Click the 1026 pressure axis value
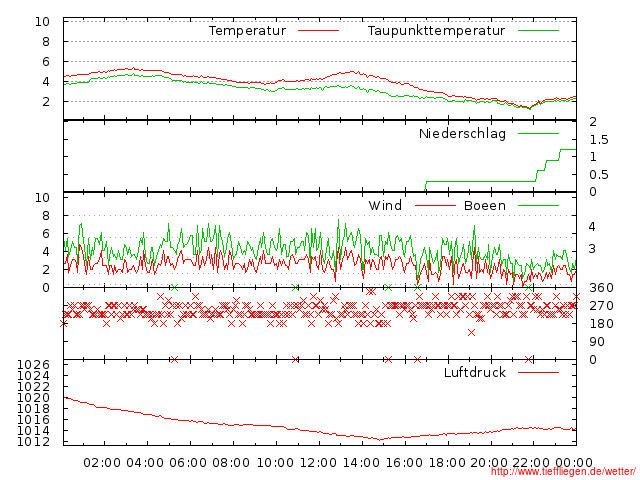Viewport: 640px width, 480px height. [33, 364]
